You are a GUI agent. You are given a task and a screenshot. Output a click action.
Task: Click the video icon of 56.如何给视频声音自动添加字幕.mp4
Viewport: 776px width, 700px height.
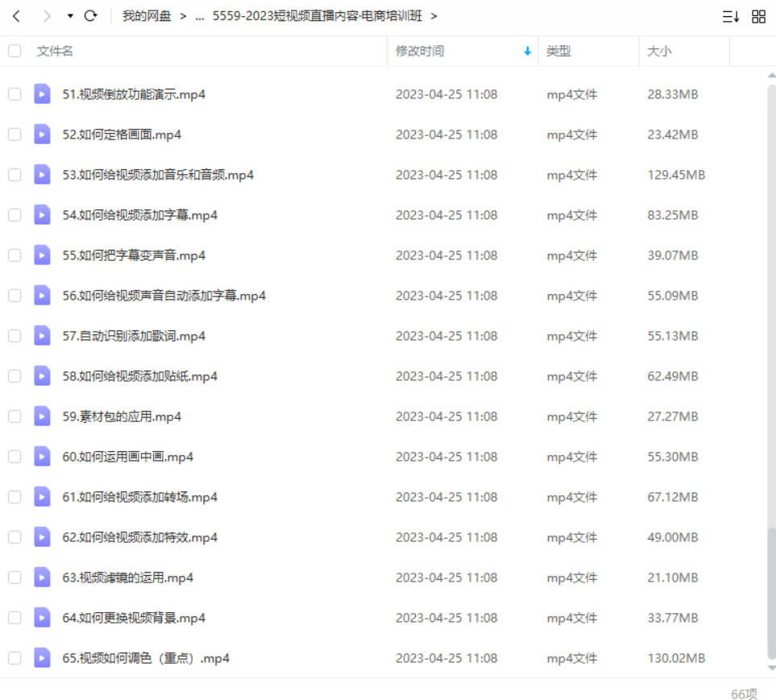click(42, 296)
